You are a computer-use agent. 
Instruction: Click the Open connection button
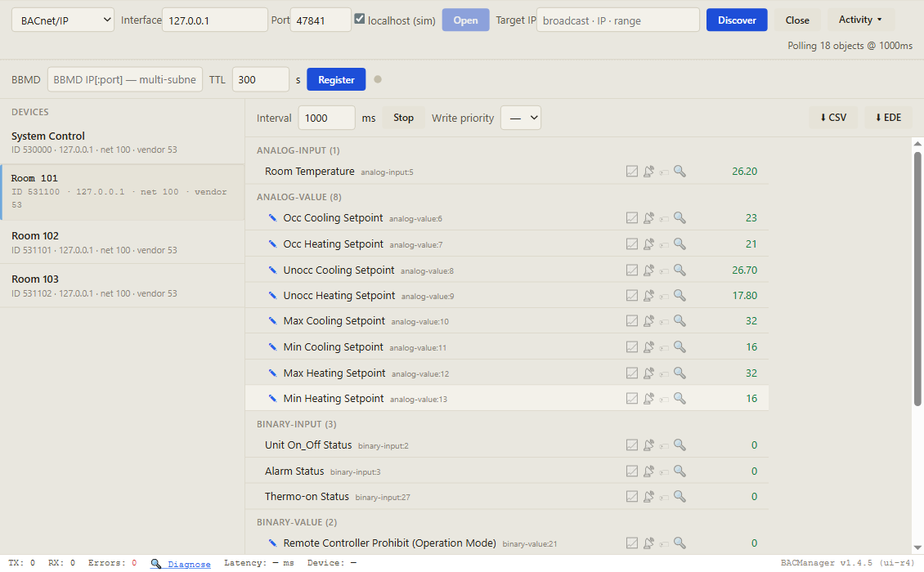point(465,20)
